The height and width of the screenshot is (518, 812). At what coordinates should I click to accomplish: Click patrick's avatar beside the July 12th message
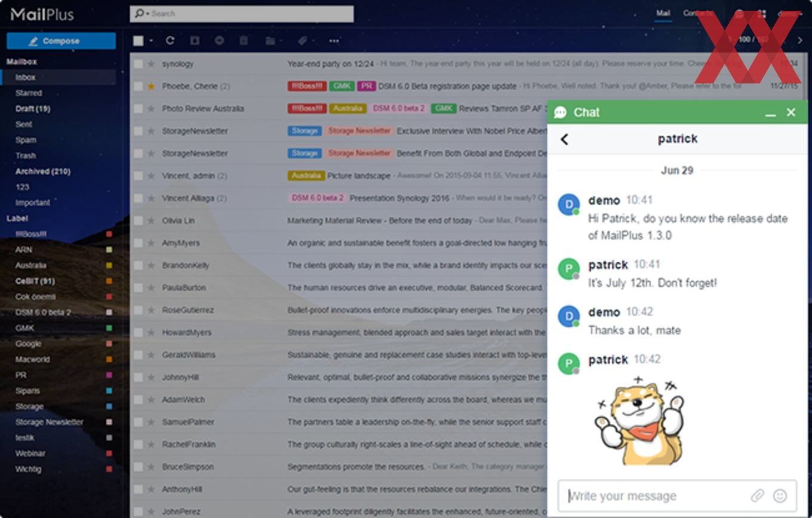568,269
